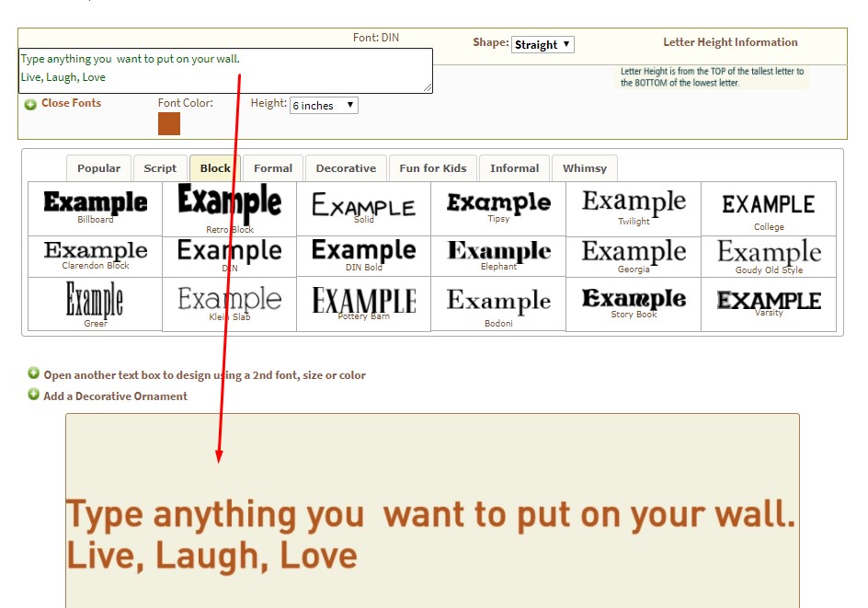
Task: Select the Retro Block font sample
Action: click(x=229, y=207)
